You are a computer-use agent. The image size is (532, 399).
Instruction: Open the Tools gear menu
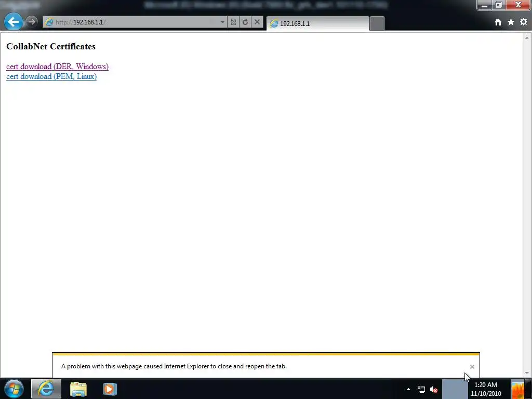(x=524, y=22)
